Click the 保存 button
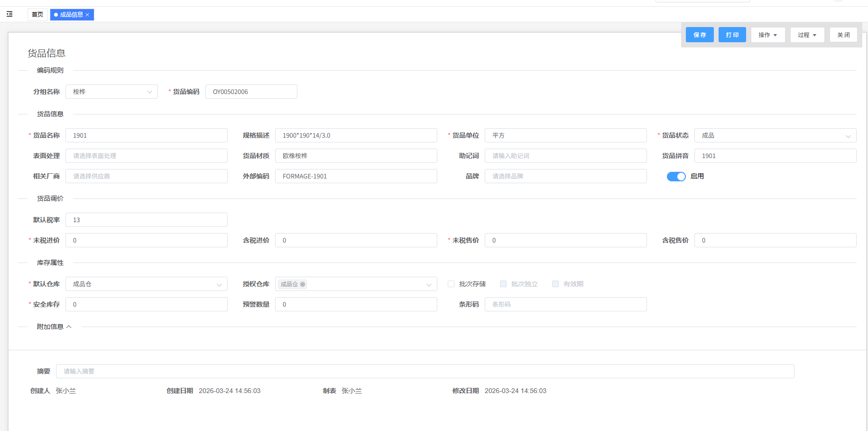Screen dimensions: 868x431 [x=700, y=35]
